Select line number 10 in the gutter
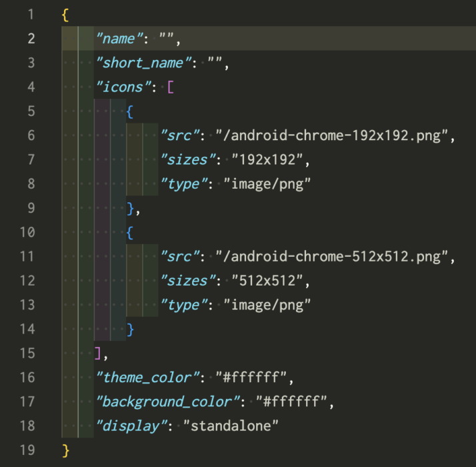The height and width of the screenshot is (467, 476). coord(27,232)
